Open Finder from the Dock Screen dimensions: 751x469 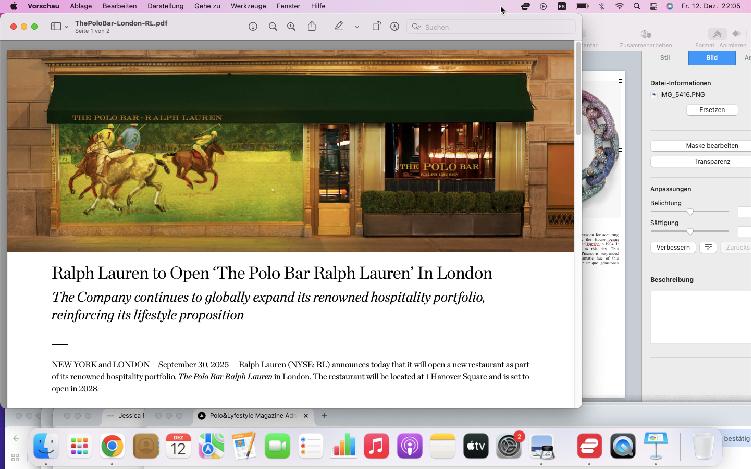tap(46, 446)
